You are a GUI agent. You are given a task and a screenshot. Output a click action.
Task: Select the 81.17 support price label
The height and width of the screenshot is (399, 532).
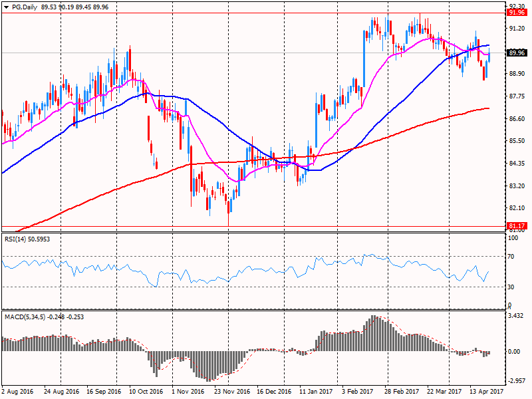pyautogui.click(x=517, y=226)
